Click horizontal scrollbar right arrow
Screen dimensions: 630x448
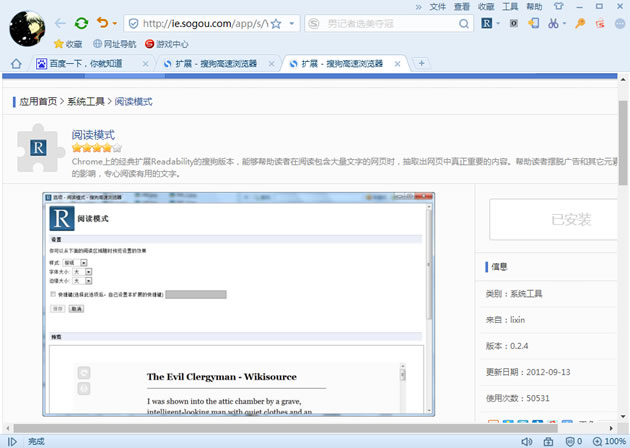point(611,428)
